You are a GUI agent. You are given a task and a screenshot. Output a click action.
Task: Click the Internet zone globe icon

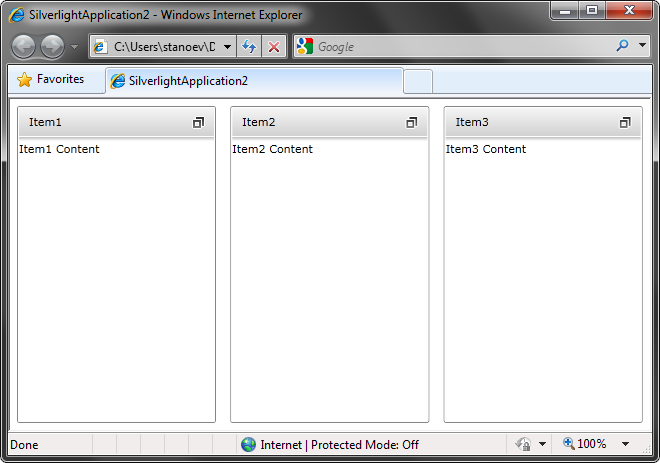(248, 444)
